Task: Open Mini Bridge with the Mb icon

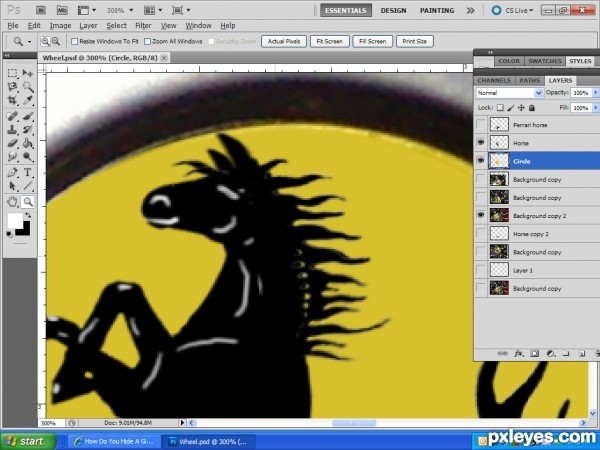Action: pos(62,10)
